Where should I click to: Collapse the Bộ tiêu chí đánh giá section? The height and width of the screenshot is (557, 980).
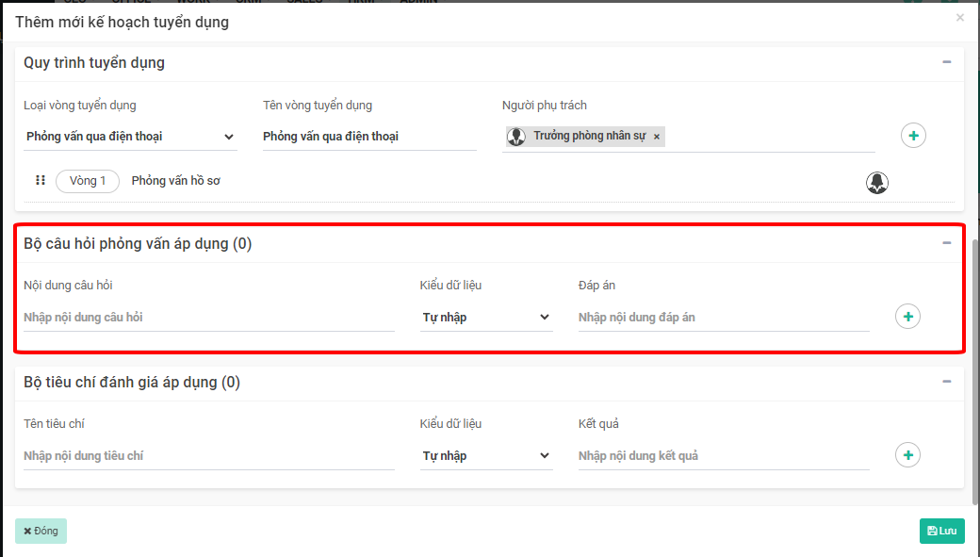pyautogui.click(x=946, y=382)
